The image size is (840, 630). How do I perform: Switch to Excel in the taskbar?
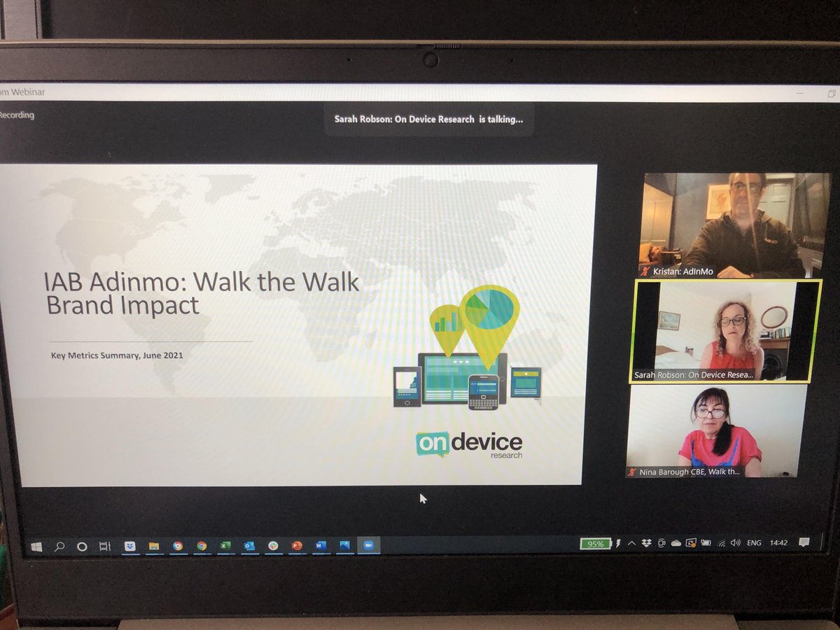pos(225,546)
